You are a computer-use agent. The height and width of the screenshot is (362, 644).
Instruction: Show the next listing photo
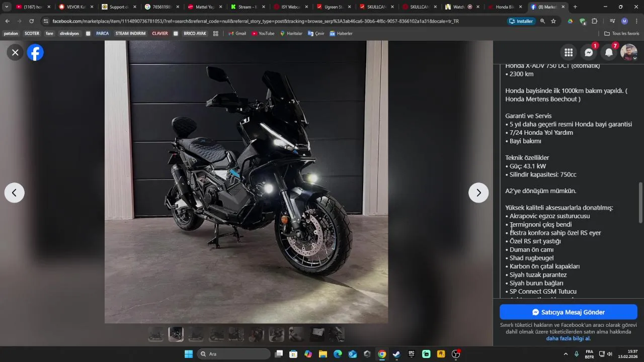478,193
